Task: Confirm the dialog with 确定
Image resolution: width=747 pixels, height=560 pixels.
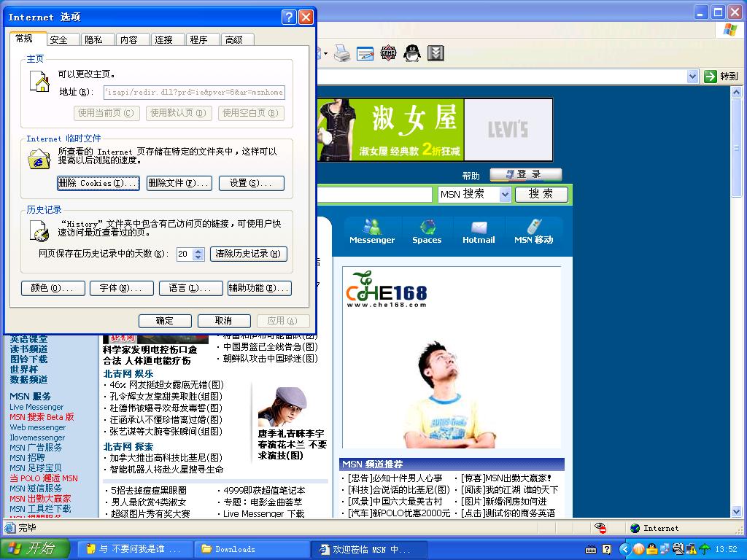Action: coord(165,321)
